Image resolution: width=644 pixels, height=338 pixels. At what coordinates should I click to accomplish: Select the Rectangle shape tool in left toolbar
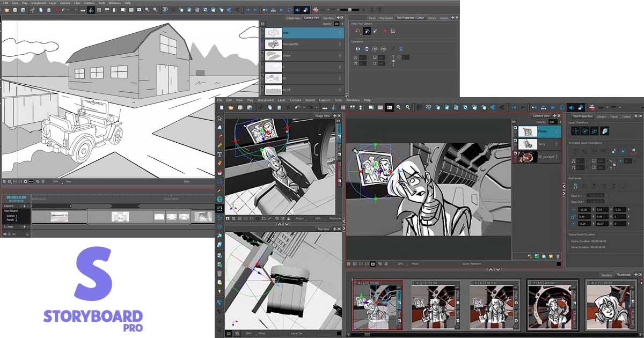219,181
